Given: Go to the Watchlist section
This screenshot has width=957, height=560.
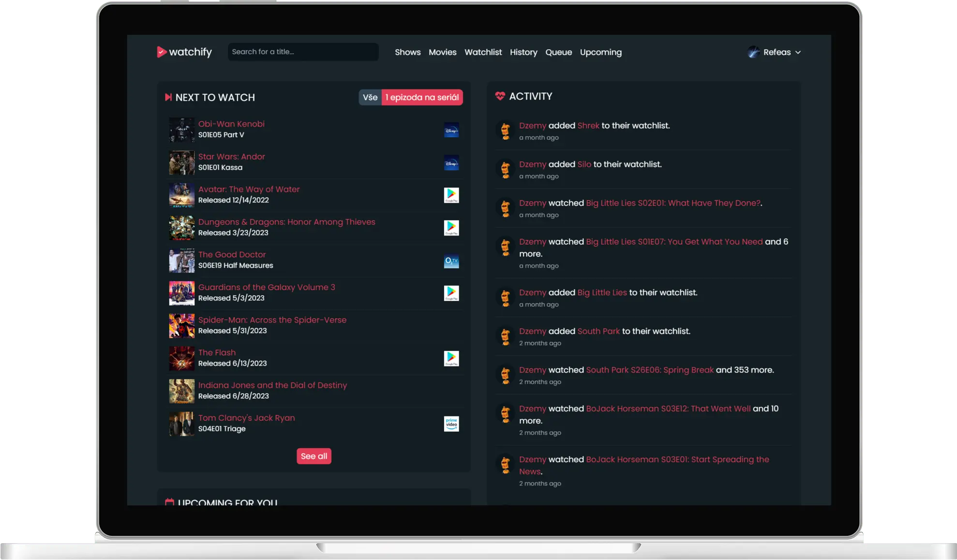Looking at the screenshot, I should [x=483, y=52].
